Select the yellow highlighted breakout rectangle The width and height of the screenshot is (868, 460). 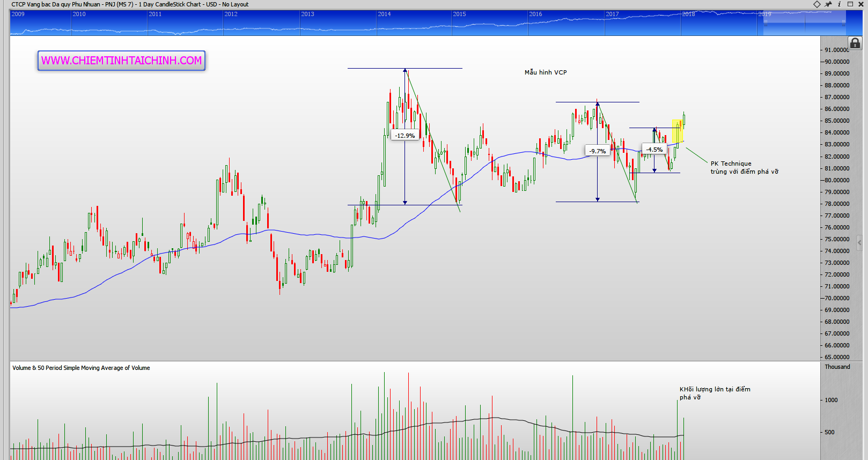click(x=677, y=131)
